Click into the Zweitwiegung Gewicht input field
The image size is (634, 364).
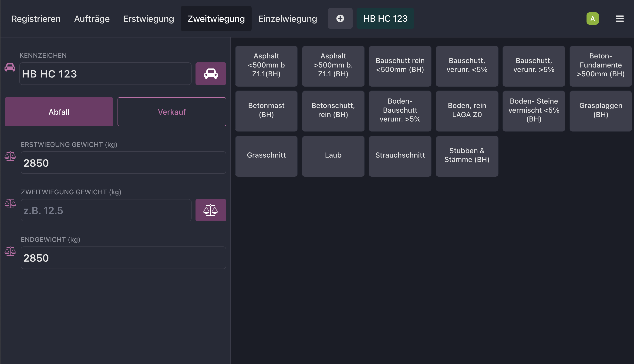(106, 210)
